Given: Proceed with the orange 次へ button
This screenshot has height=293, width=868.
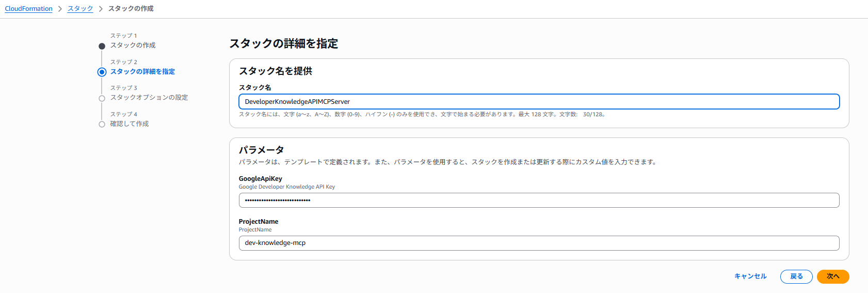Looking at the screenshot, I should coord(832,276).
